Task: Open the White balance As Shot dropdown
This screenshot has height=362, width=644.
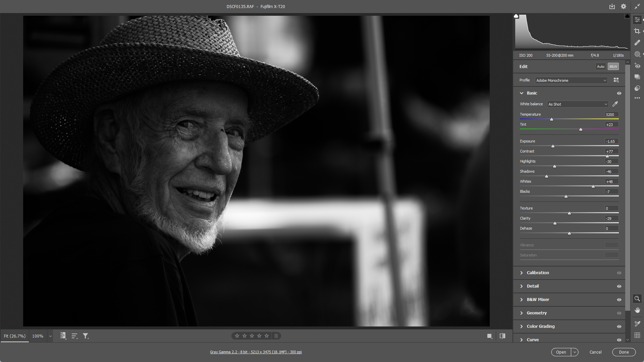Action: click(x=578, y=104)
